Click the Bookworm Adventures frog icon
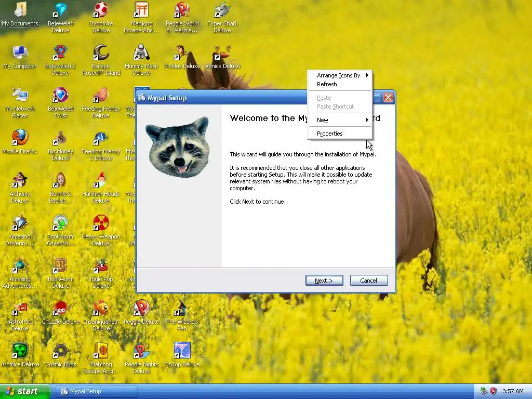Screen dimensions: 532x399 click(60, 231)
